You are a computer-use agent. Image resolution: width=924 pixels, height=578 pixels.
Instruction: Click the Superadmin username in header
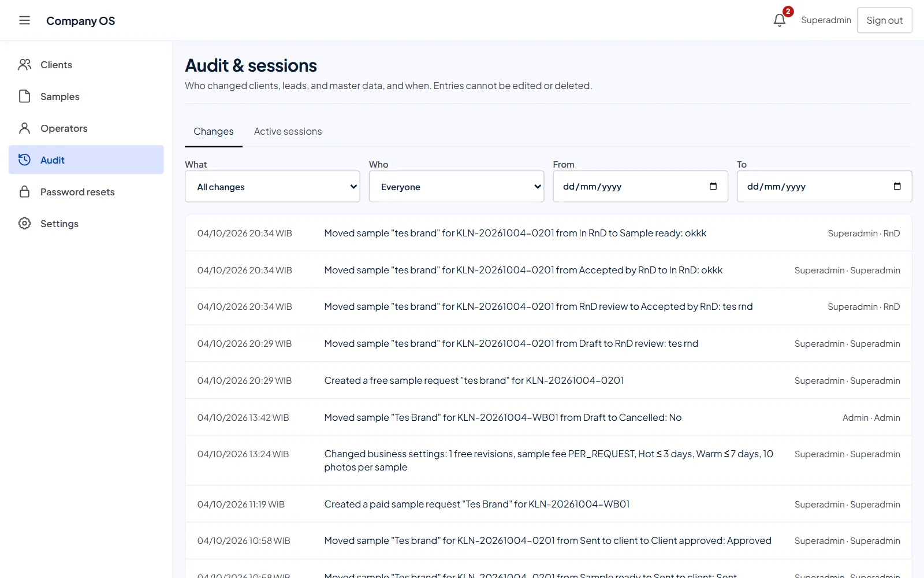[826, 20]
